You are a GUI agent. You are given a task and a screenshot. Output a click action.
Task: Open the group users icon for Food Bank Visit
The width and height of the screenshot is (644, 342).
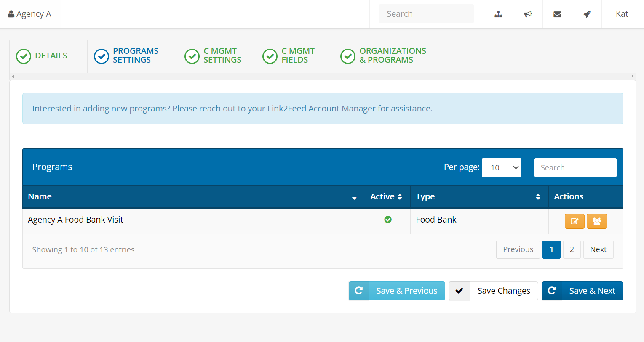point(596,221)
